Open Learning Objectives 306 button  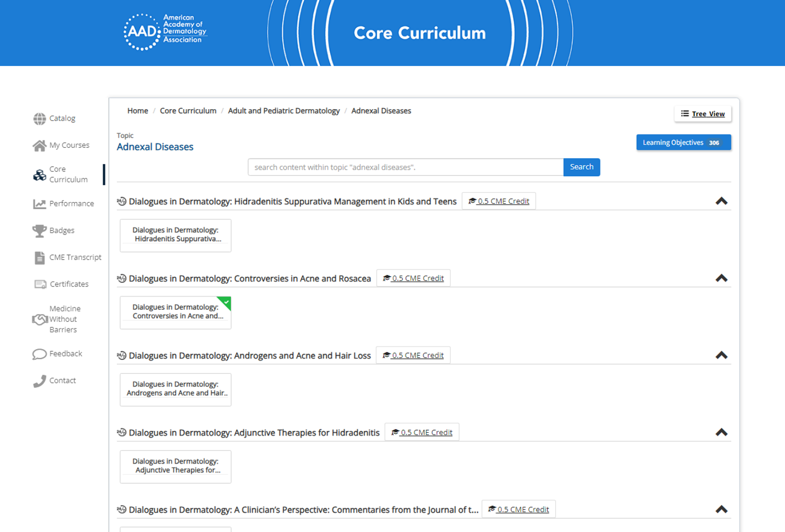coord(683,143)
